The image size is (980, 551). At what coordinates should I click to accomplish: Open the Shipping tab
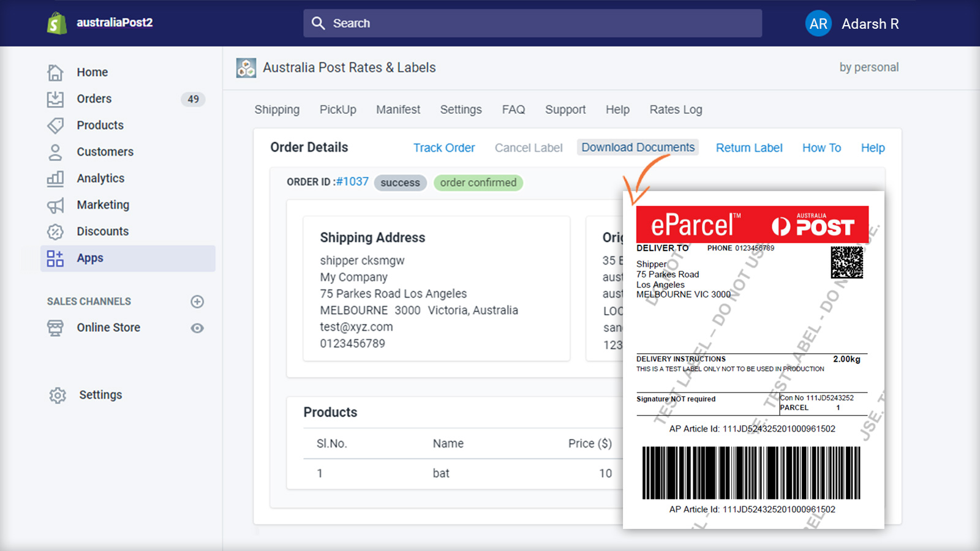coord(277,110)
